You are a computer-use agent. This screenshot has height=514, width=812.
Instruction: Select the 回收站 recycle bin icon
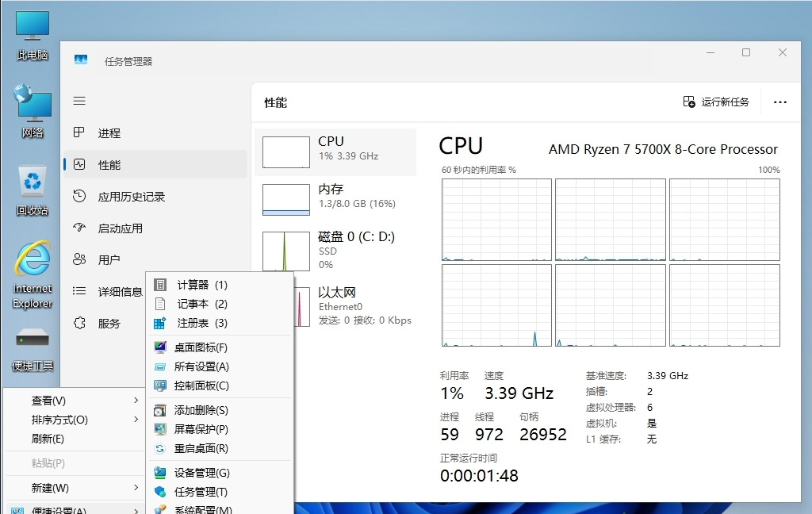[32, 190]
